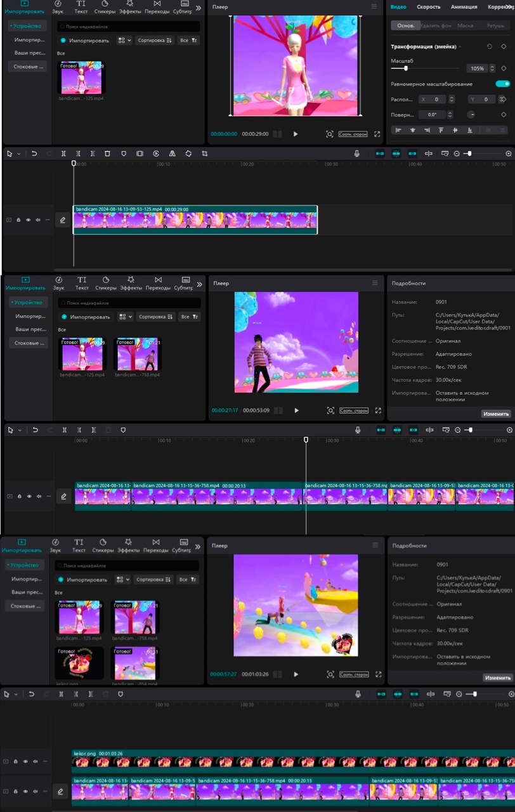Viewport: 515px width, 812px height.
Task: Click the X position stepper arrows
Action: (x=452, y=99)
